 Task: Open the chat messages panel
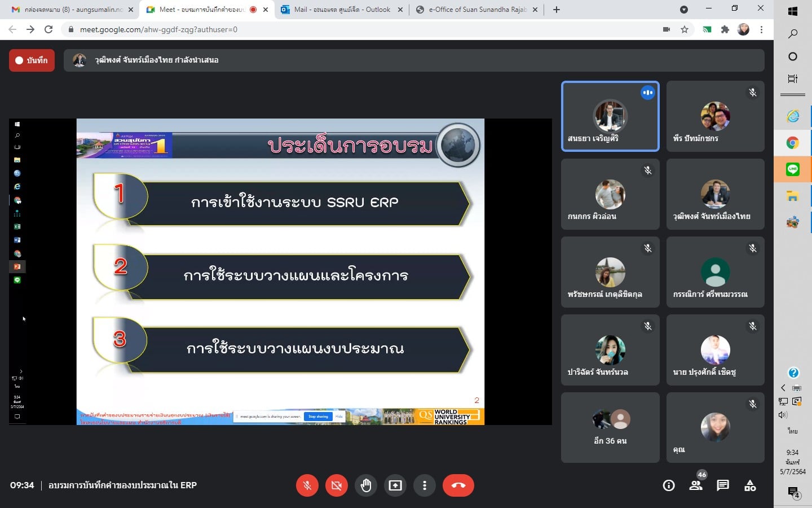tap(723, 485)
